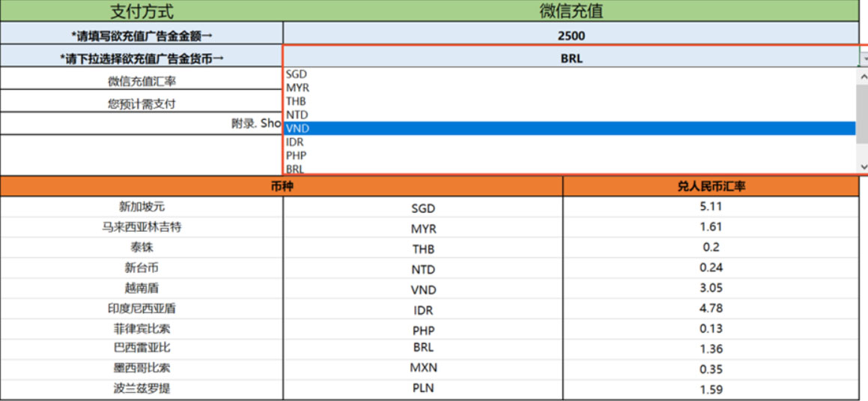Click the dropdown arrow beside the BRL cell

click(864, 58)
